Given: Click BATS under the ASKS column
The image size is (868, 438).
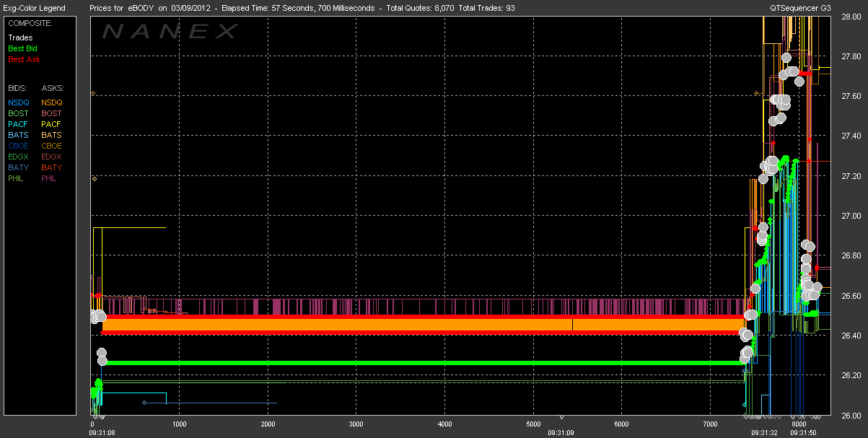Looking at the screenshot, I should point(52,135).
